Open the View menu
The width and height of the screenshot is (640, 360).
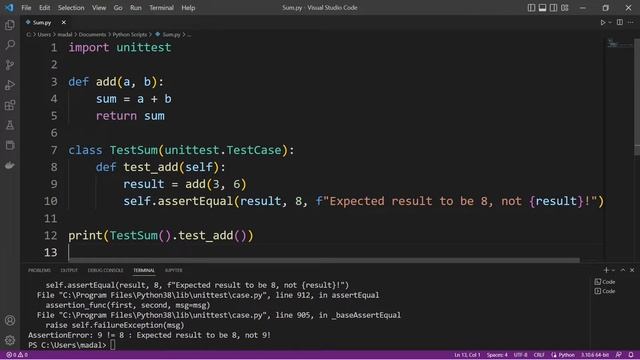[99, 8]
